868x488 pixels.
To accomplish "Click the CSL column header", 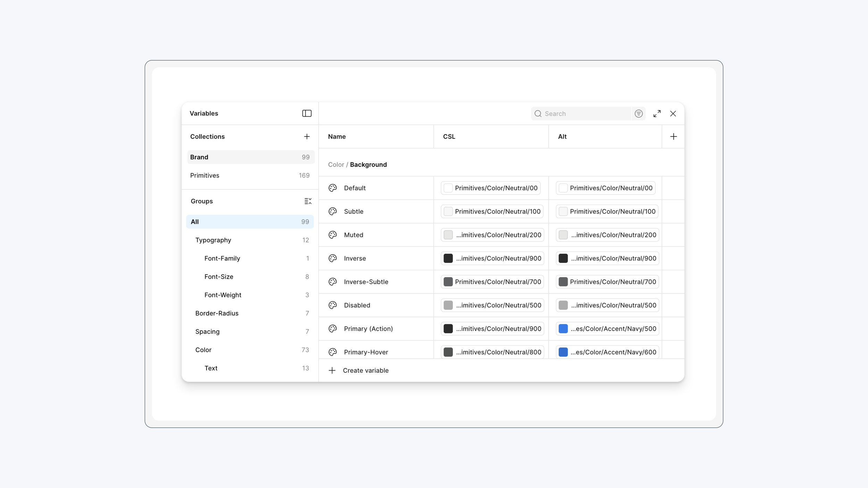I will (449, 136).
